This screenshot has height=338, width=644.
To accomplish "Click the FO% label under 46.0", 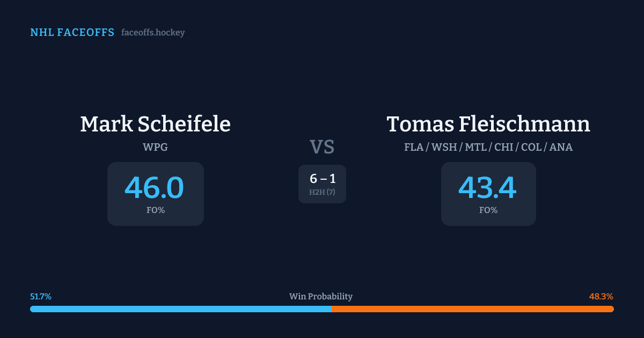I will point(156,210).
